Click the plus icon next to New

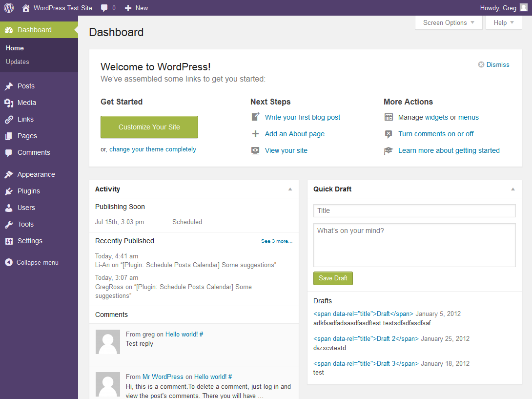pyautogui.click(x=128, y=8)
